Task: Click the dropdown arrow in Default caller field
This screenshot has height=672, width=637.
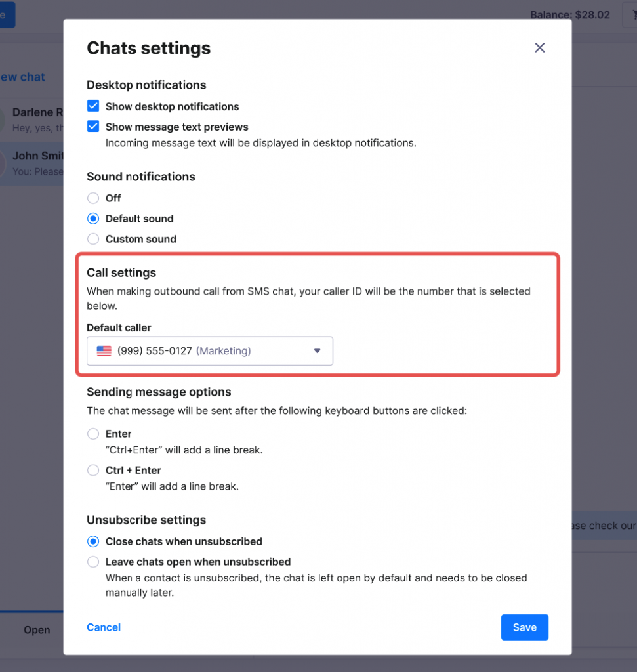Action: [x=318, y=351]
